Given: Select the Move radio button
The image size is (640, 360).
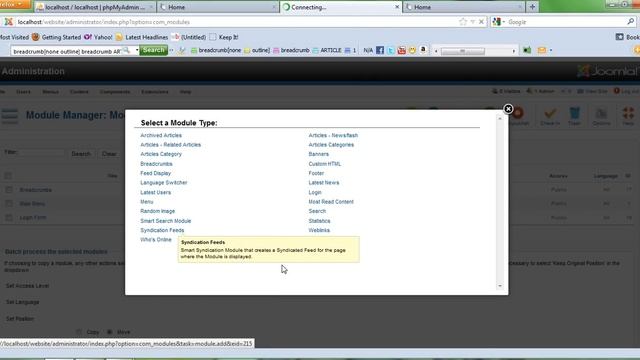Looking at the screenshot, I should 109,332.
